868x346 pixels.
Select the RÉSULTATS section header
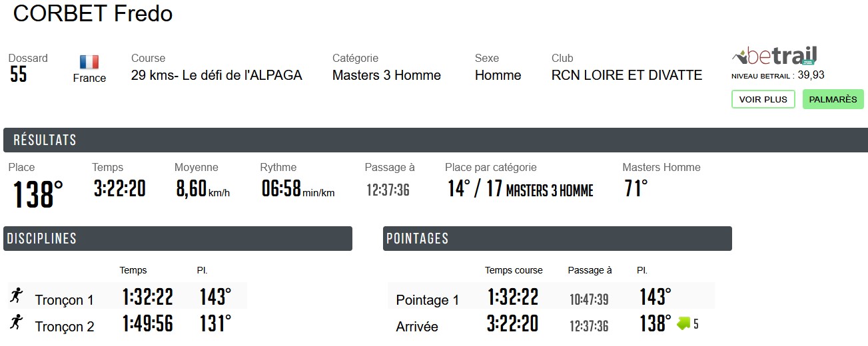tap(434, 140)
